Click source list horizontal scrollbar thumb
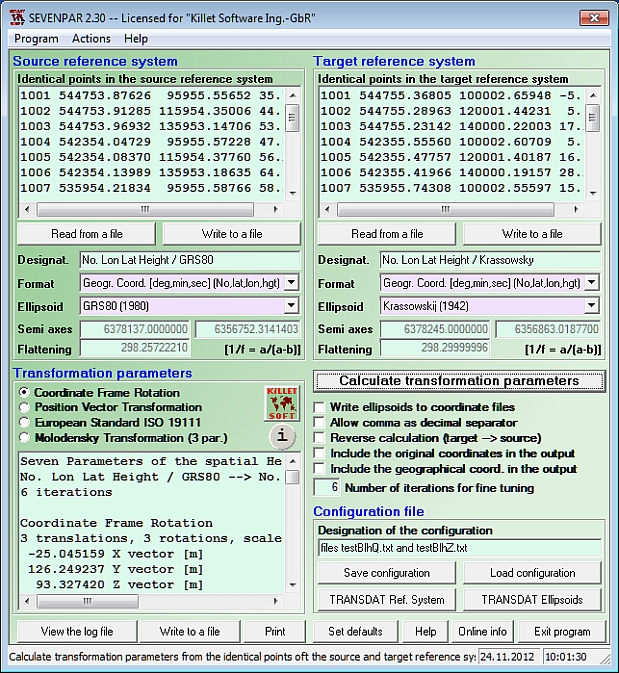The height and width of the screenshot is (673, 619). coord(145,209)
